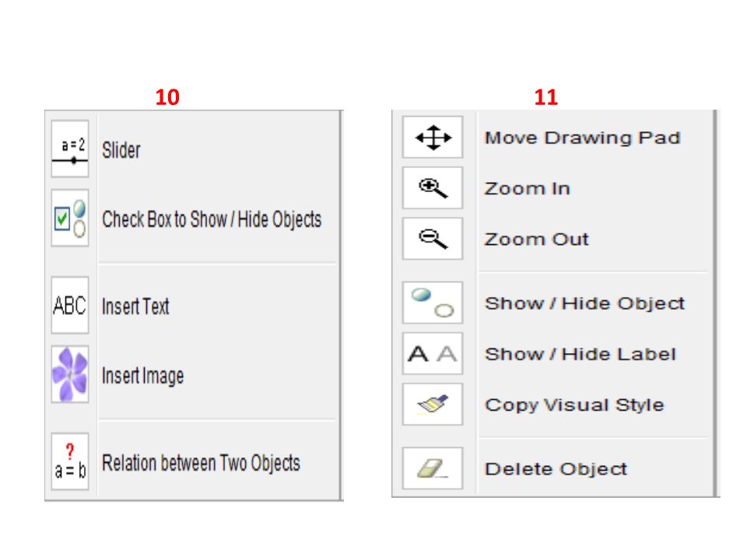Screen dimensions: 747x560
Task: Toggle the Show / Hide Object icon
Action: click(433, 303)
